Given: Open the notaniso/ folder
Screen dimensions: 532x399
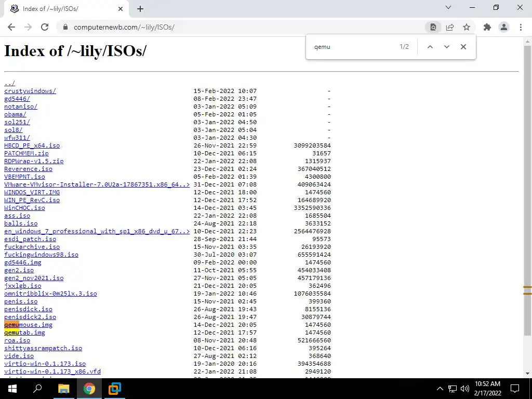Looking at the screenshot, I should pos(21,107).
